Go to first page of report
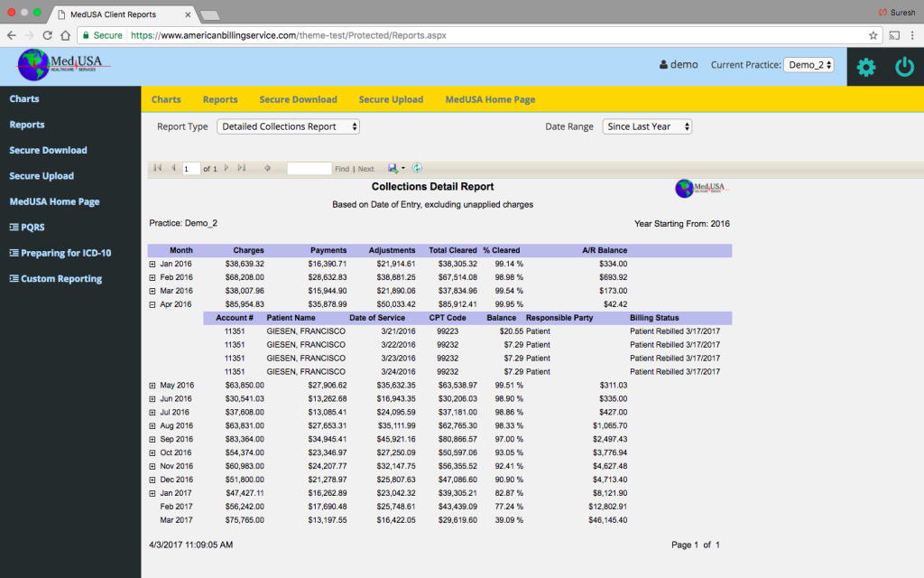924x578 pixels. point(158,168)
